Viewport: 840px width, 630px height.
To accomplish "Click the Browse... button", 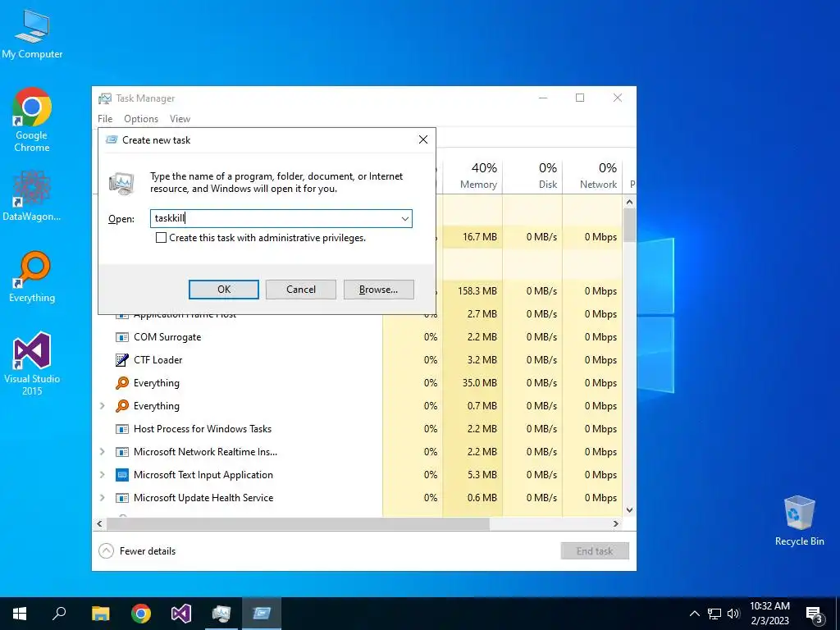I will [379, 290].
